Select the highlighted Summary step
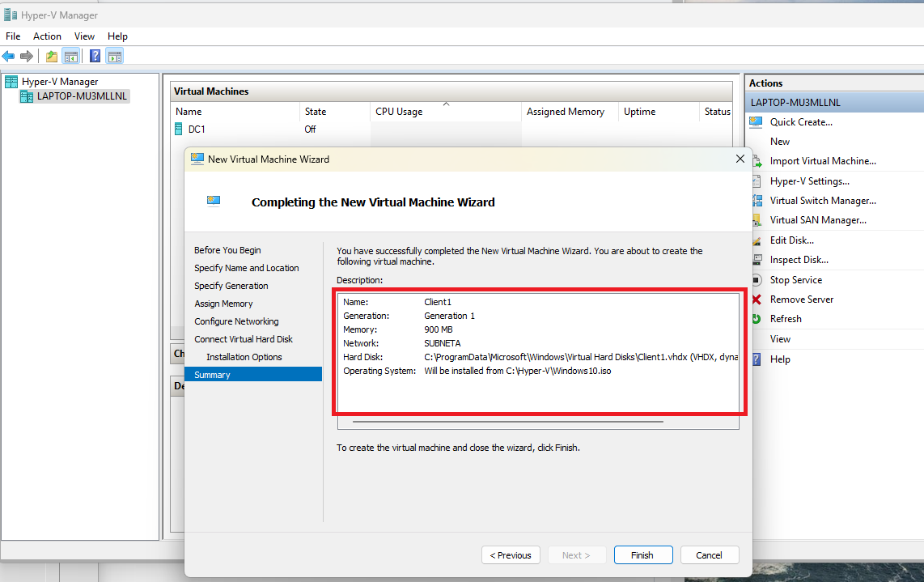 (253, 375)
